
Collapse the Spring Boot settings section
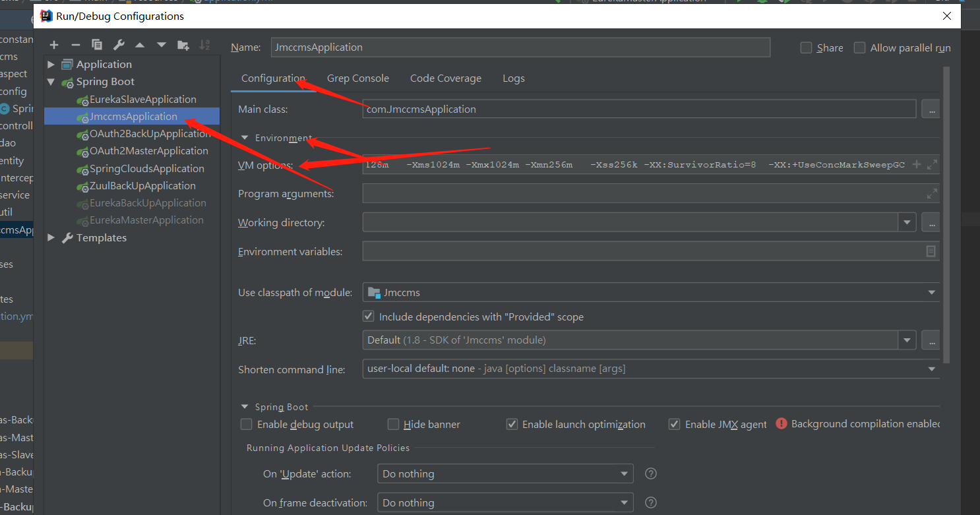(245, 408)
